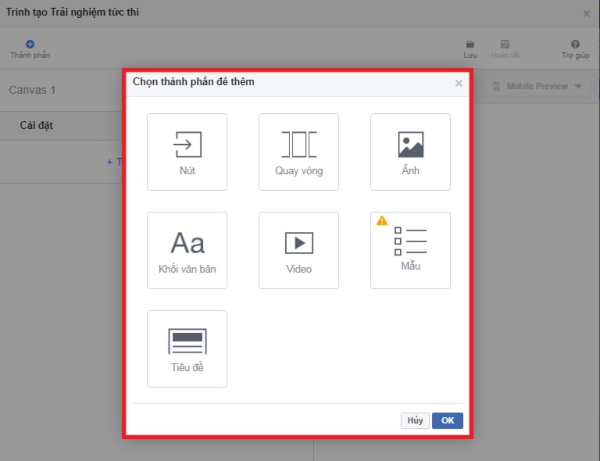Select the Khối văn bản text block

point(187,250)
